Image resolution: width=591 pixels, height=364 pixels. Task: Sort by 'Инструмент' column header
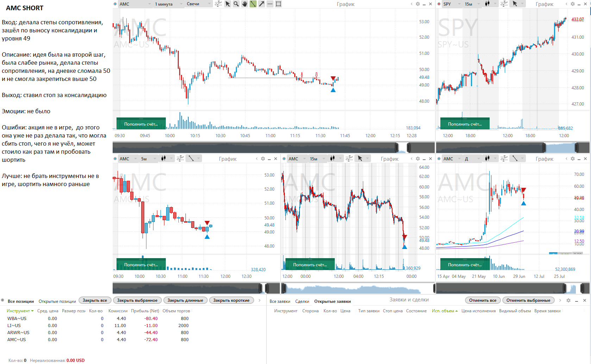(x=20, y=311)
